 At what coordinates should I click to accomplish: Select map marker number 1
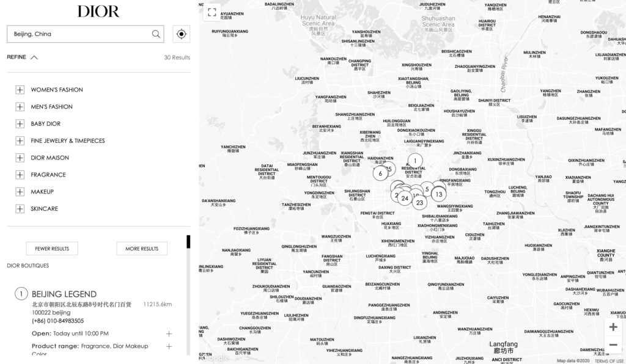(415, 161)
